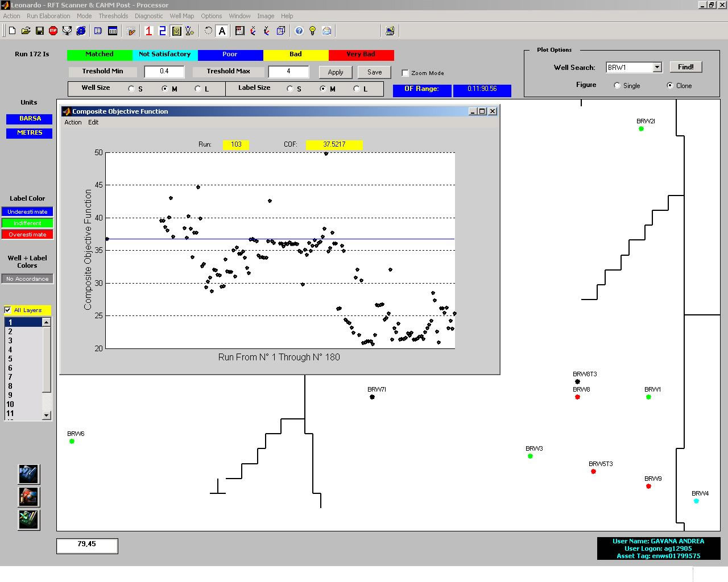The height and width of the screenshot is (582, 728).
Task: Set Well Size to L
Action: point(198,89)
